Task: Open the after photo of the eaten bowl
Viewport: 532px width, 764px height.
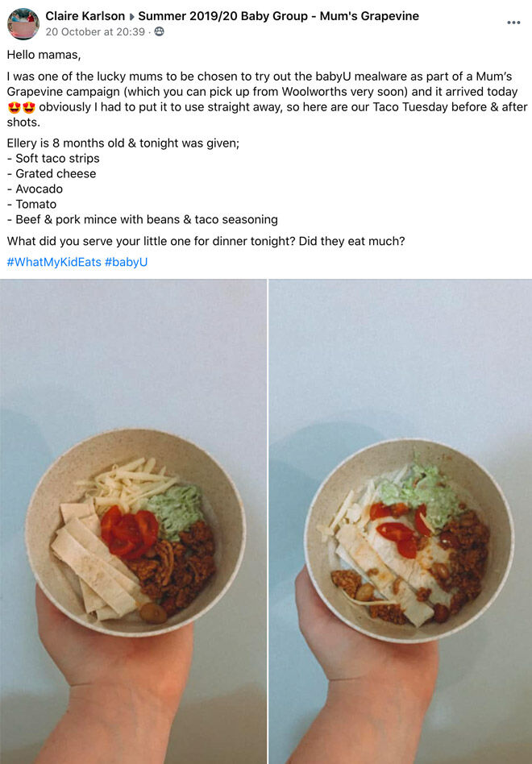Action: coord(401,521)
